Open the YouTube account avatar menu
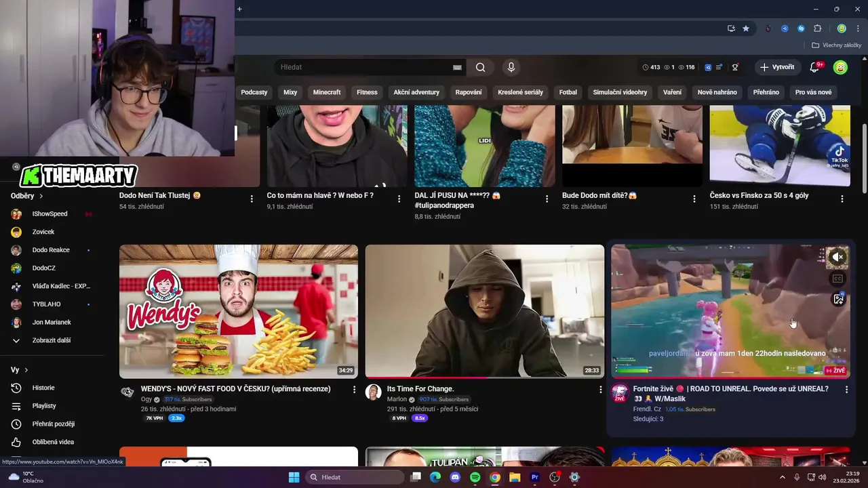The image size is (868, 488). click(x=840, y=67)
